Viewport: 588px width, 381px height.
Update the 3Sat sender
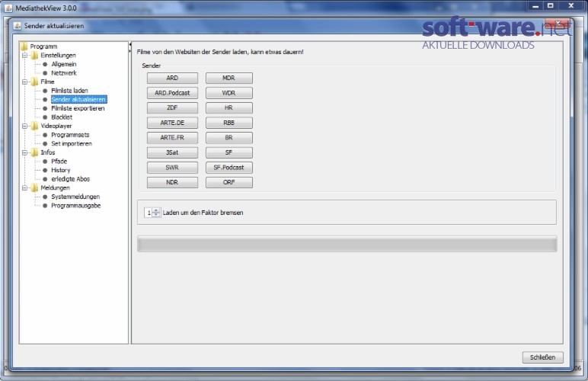(172, 152)
